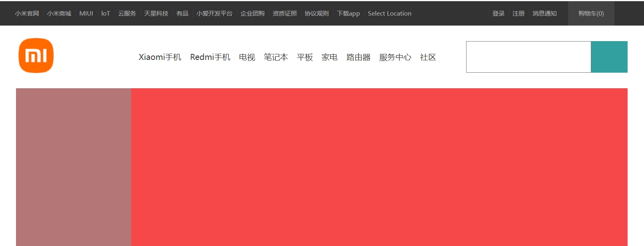
Task: Open 有品 link in top bar
Action: [x=182, y=14]
